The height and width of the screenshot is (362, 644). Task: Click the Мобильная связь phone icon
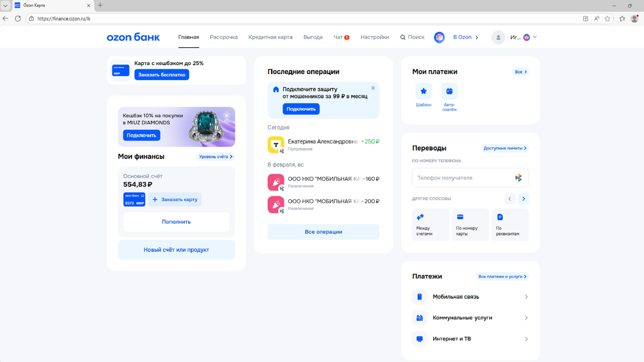point(419,297)
